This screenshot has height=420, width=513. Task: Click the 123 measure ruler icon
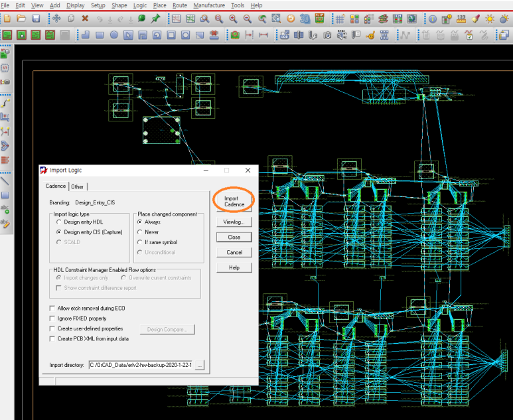point(461,19)
